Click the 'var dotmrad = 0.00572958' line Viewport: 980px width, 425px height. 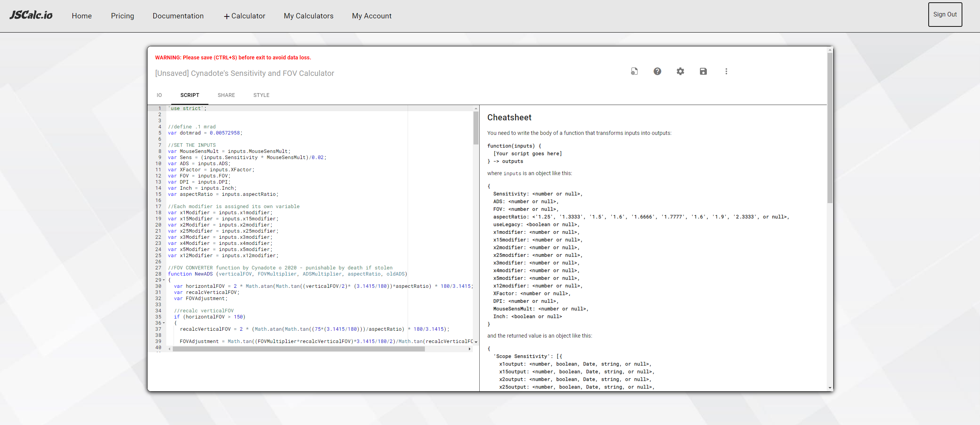(205, 133)
